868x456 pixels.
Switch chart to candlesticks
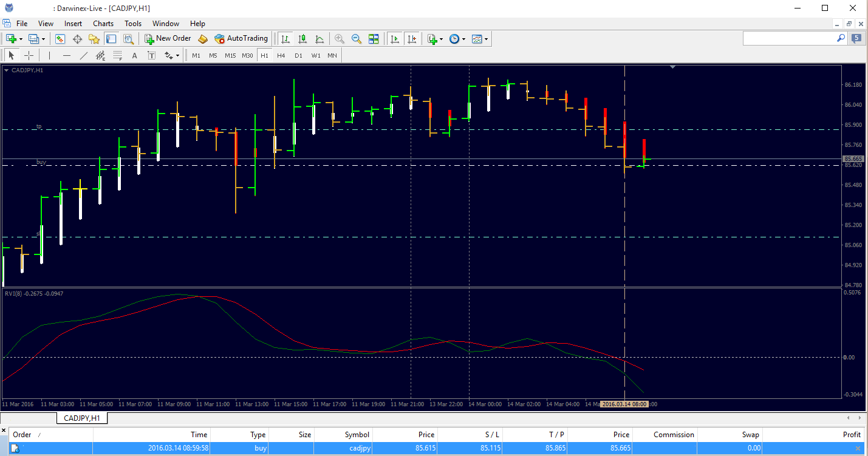pos(302,39)
